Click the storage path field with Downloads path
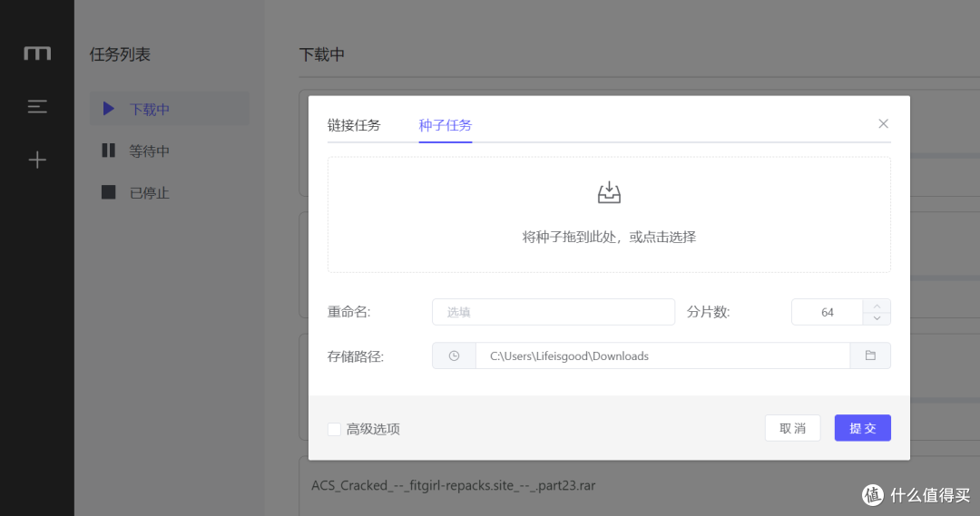980x516 pixels. [662, 355]
